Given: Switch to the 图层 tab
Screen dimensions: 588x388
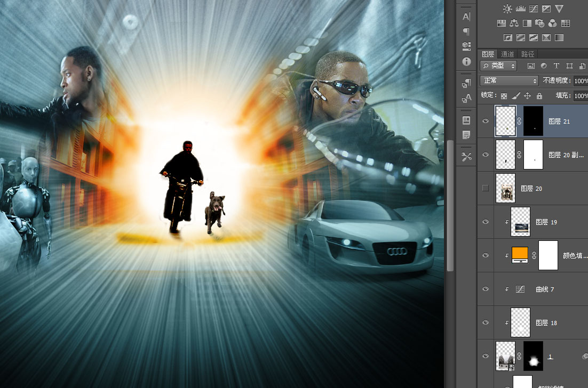Looking at the screenshot, I should (488, 54).
